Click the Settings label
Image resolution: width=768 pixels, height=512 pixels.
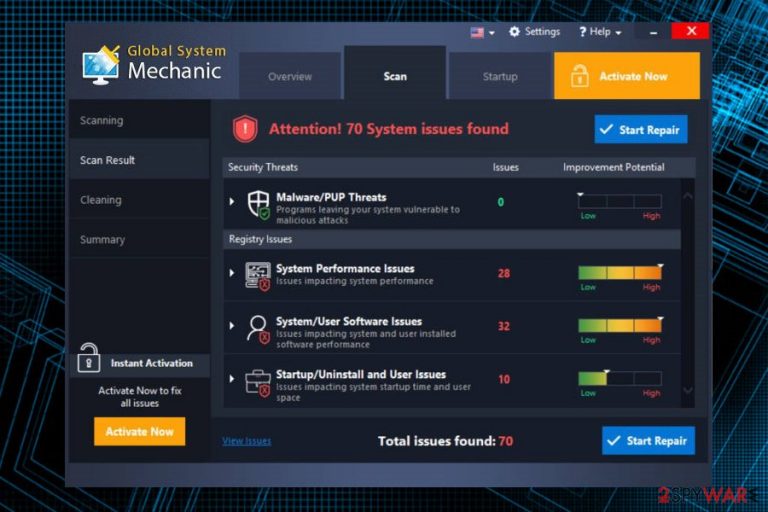[542, 32]
